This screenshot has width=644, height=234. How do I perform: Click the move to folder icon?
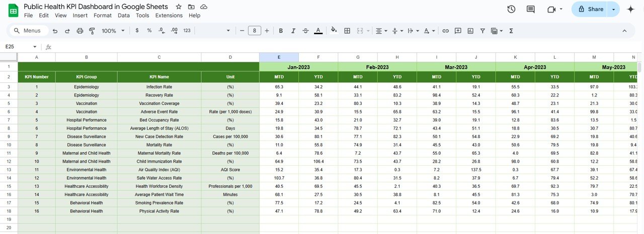click(191, 7)
